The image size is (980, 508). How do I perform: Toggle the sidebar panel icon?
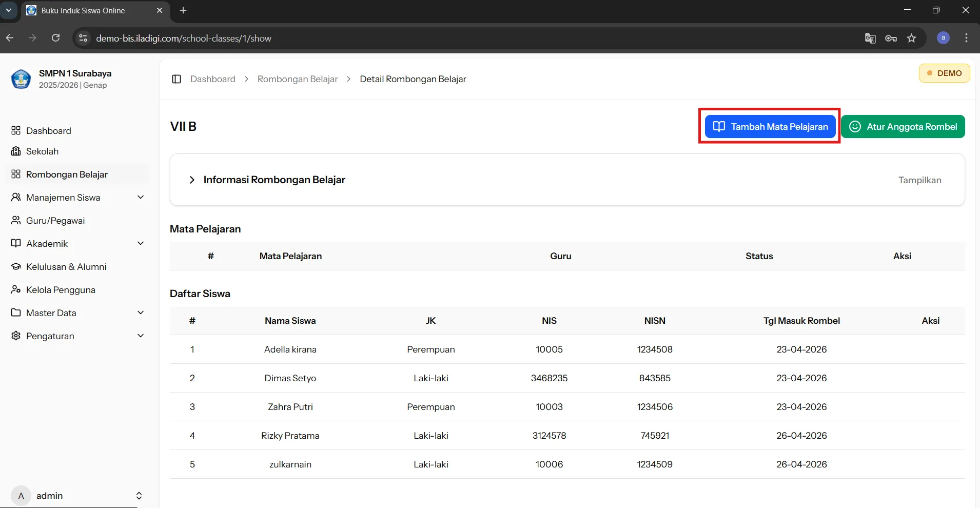[177, 79]
